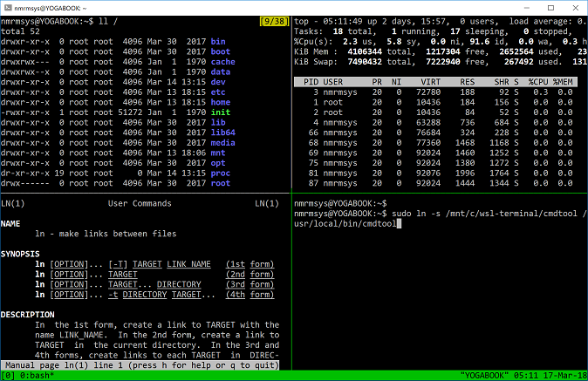
Task: Select tmux window '0:bash*' in status bar
Action: click(38, 376)
